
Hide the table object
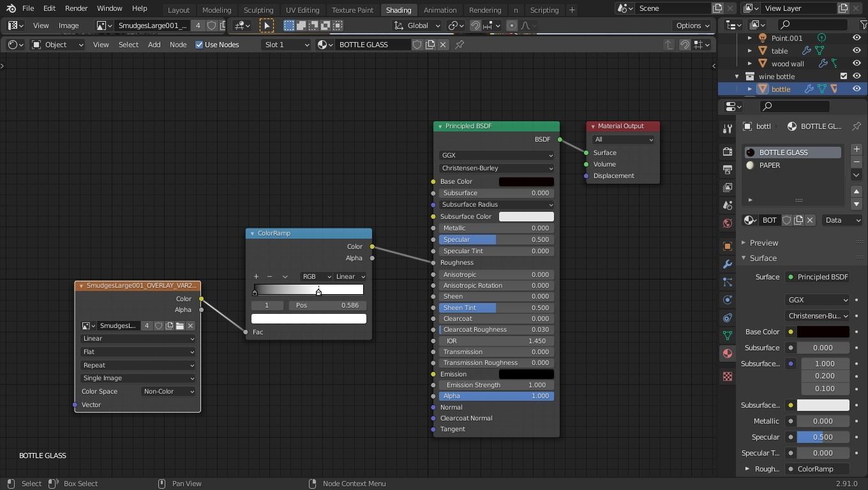[857, 51]
